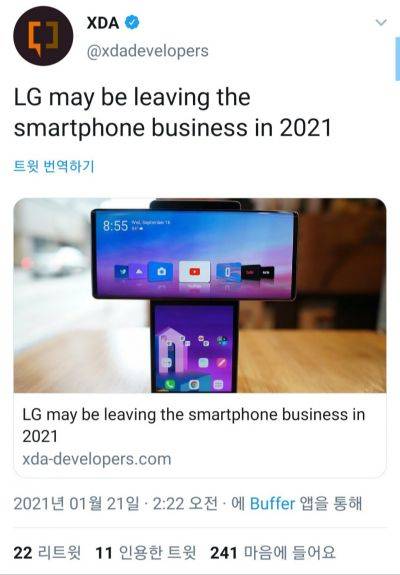
Task: Open the link card headline about LG
Action: click(194, 425)
